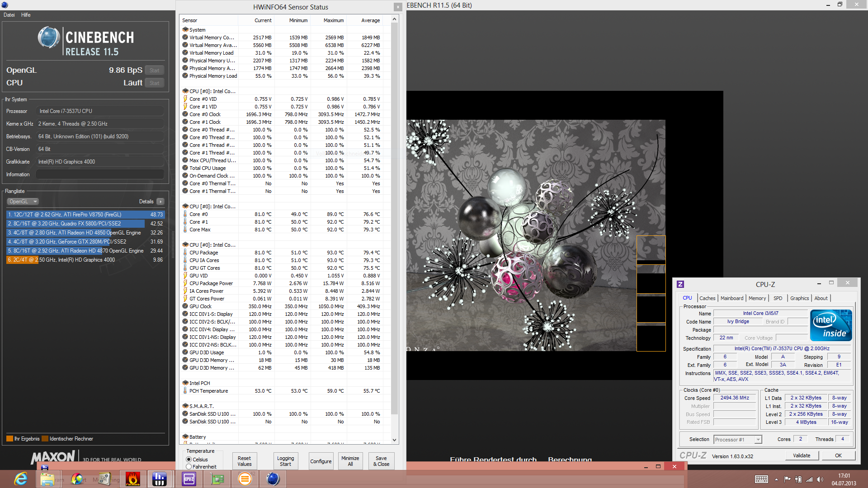The image size is (868, 488).
Task: Click the Validate button in CPU-Z
Action: 801,455
